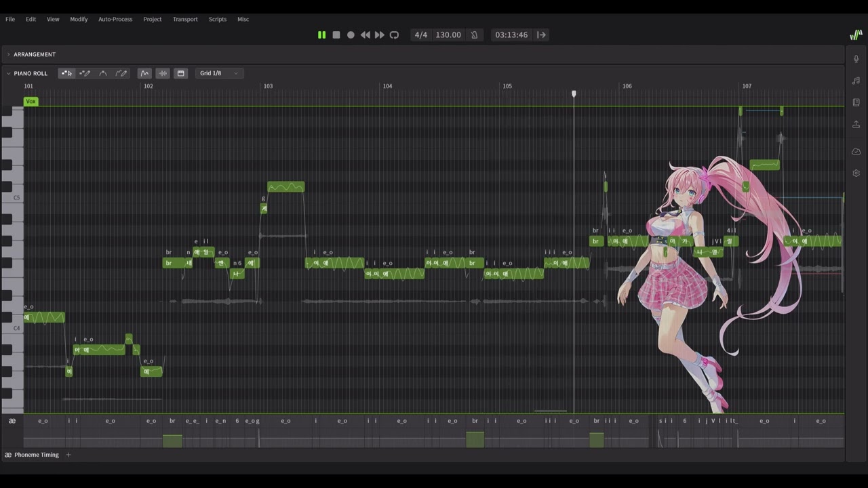Open the Misc menu

coord(243,19)
